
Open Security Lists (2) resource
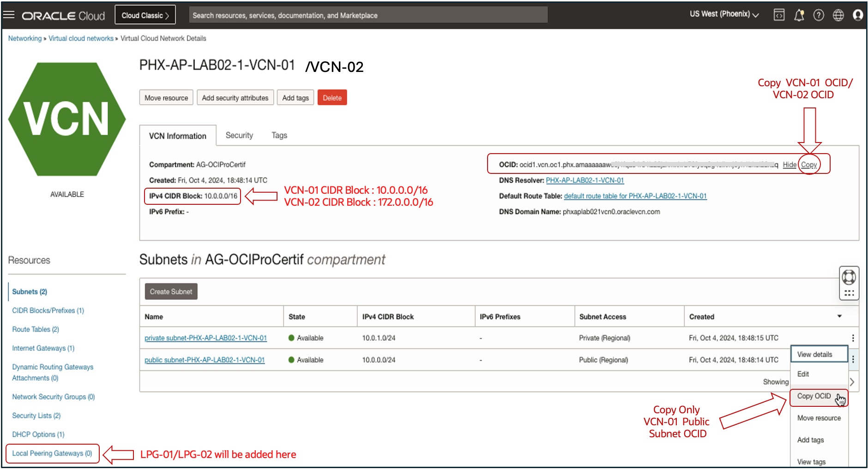36,416
